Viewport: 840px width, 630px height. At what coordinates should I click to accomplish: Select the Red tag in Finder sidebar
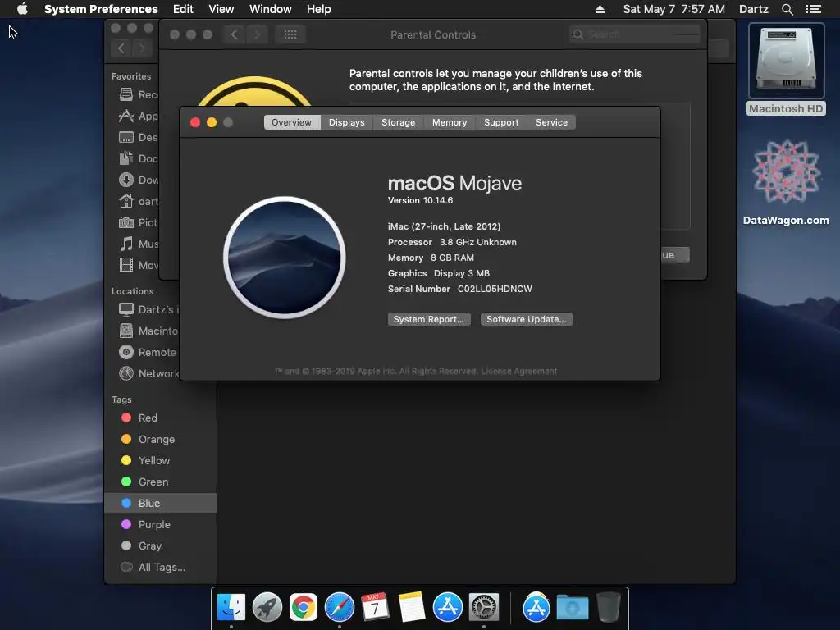[x=160, y=418]
